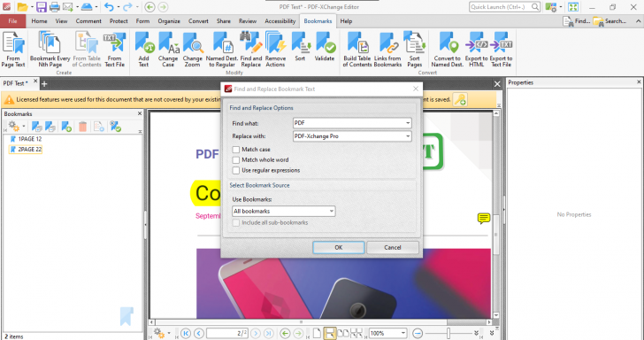Click the Quick Launch search field
Image resolution: width=644 pixels, height=340 pixels.
tap(504, 6)
